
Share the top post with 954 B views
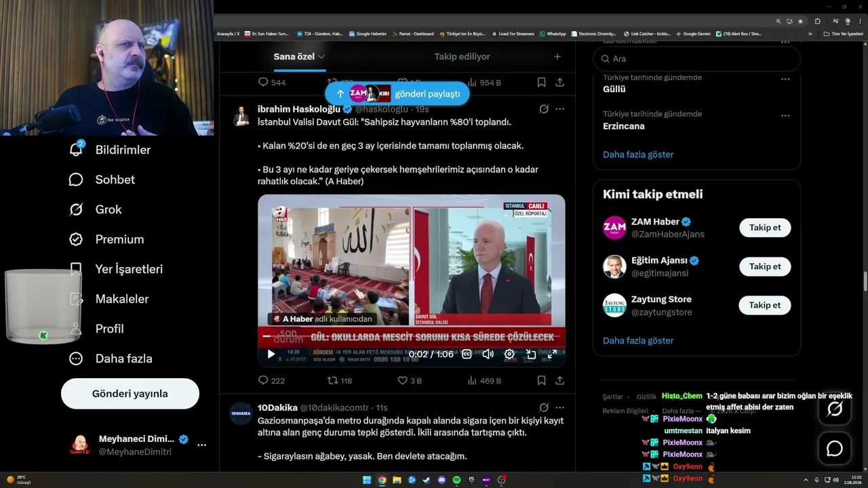tap(560, 82)
